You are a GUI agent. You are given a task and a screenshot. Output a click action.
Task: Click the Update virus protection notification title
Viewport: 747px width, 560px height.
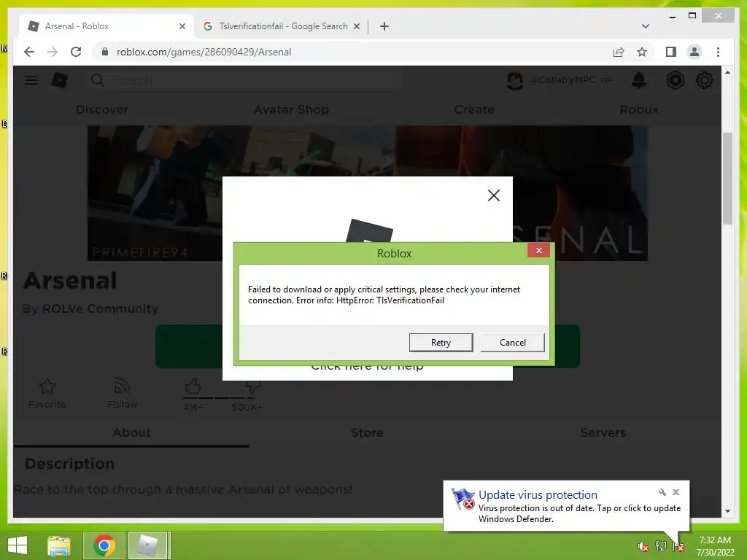coord(538,495)
